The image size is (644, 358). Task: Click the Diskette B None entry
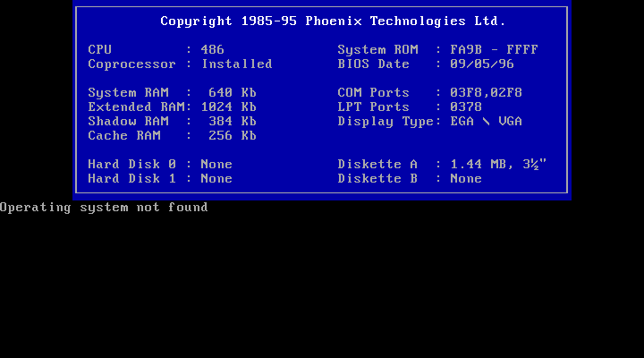tap(410, 178)
